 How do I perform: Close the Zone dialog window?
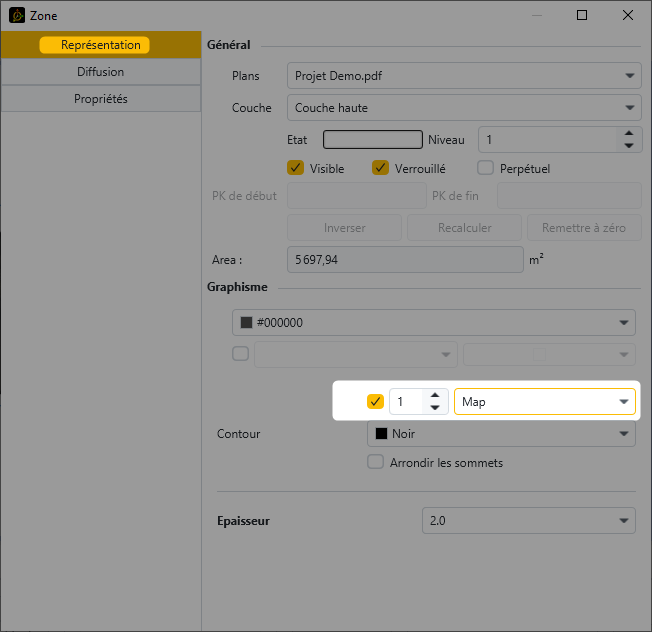coord(627,16)
